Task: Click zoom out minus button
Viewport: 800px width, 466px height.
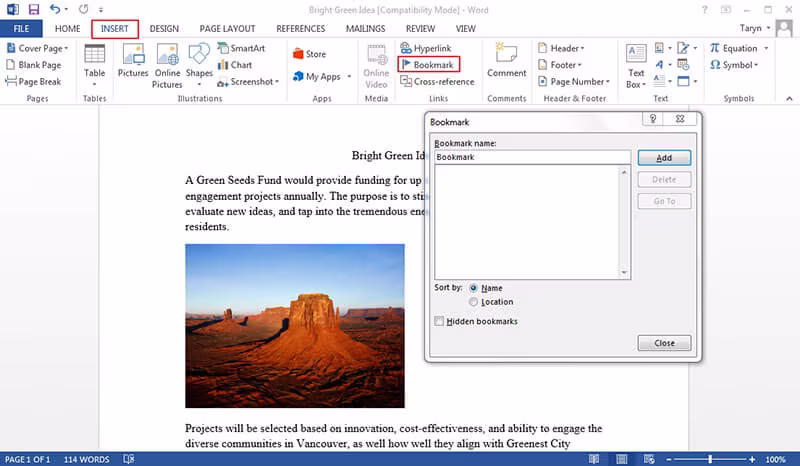Action: pos(669,459)
